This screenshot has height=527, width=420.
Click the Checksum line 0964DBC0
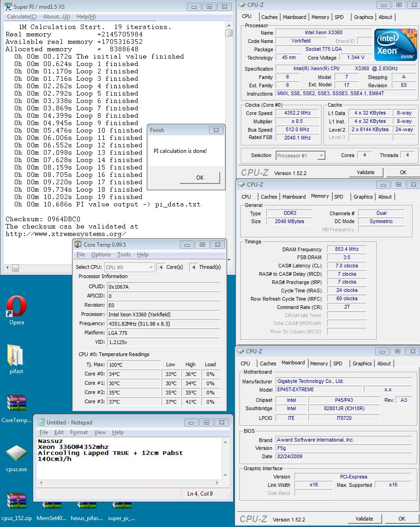(x=43, y=219)
